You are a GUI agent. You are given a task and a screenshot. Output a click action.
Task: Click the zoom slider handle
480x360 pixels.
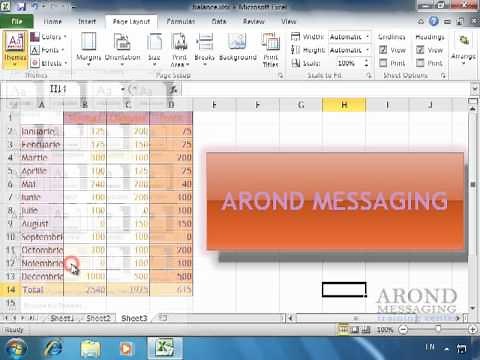point(438,330)
